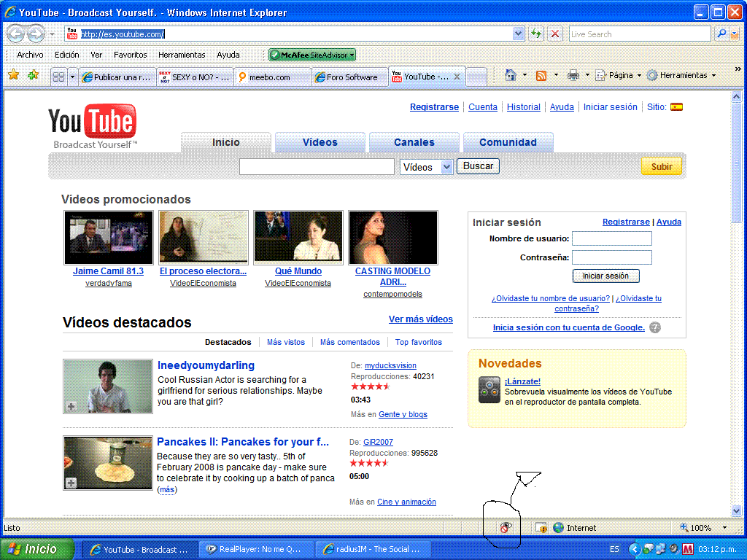The height and width of the screenshot is (560, 747).
Task: Click the McAfee icon in the system tray
Action: [x=687, y=549]
